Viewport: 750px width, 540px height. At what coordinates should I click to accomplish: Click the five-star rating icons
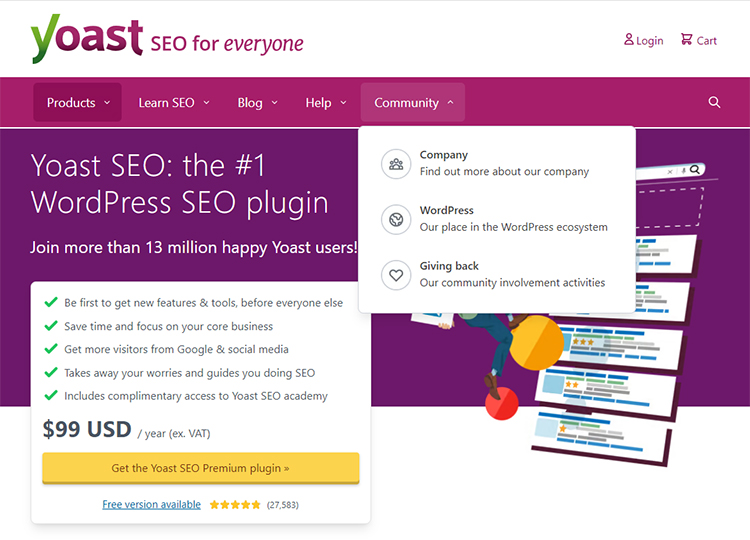235,505
